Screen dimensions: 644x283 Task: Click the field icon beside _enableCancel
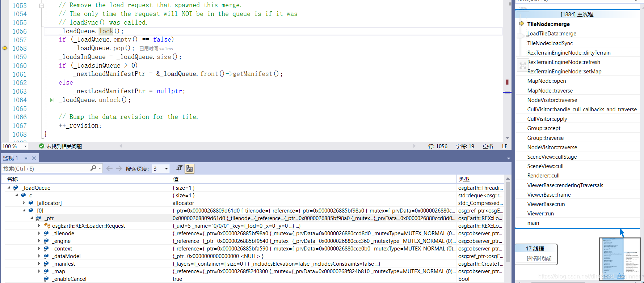[x=46, y=279]
